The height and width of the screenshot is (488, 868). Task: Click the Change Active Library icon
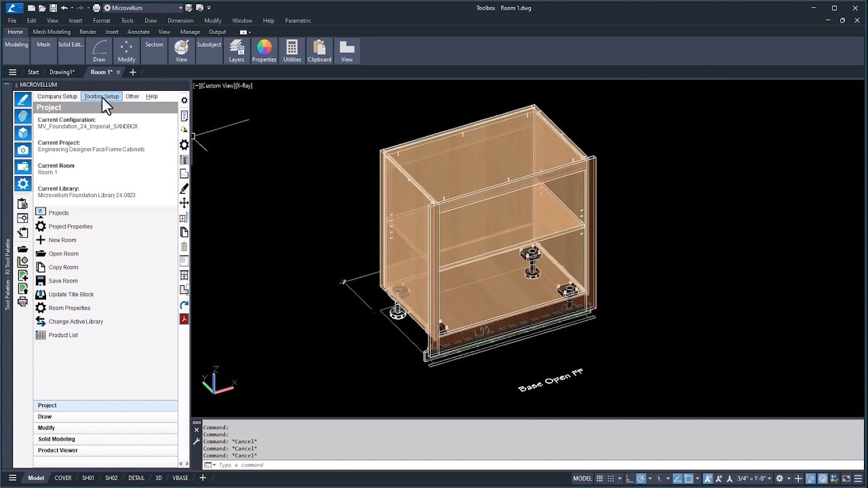41,321
